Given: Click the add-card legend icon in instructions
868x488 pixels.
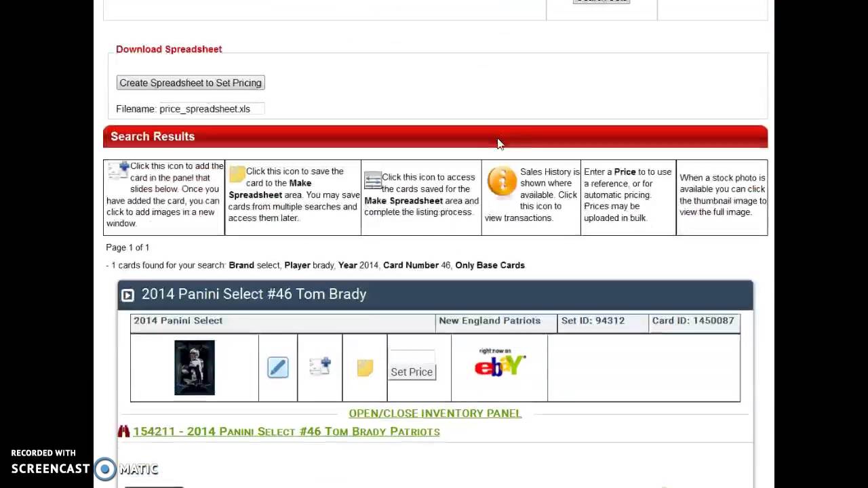Looking at the screenshot, I should click(118, 170).
